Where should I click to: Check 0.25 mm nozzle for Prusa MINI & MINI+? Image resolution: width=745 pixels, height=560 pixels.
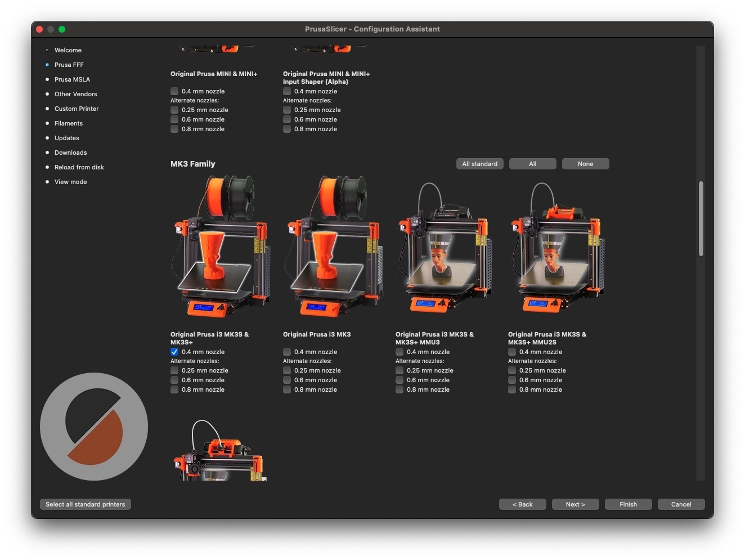tap(174, 110)
